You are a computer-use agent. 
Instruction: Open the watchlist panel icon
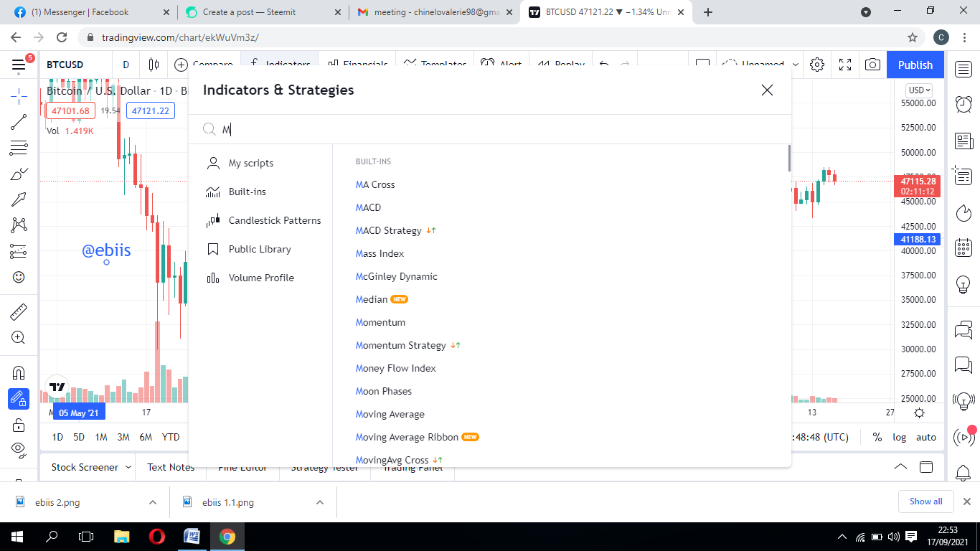(x=963, y=70)
